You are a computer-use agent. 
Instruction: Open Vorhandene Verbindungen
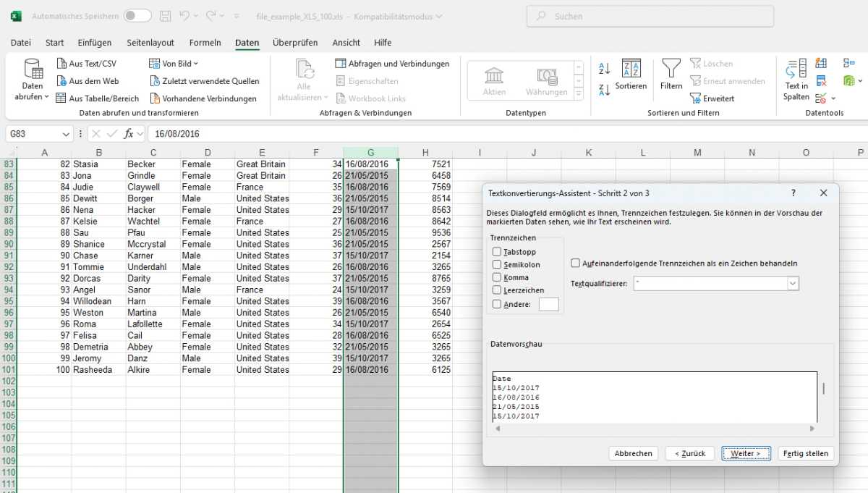tap(203, 98)
